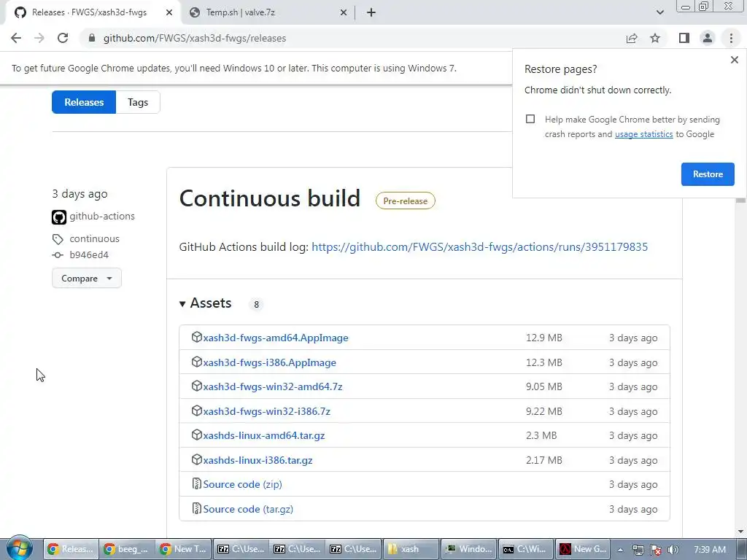This screenshot has width=747, height=560.
Task: Collapse the Assets section triangle
Action: pyautogui.click(x=182, y=304)
